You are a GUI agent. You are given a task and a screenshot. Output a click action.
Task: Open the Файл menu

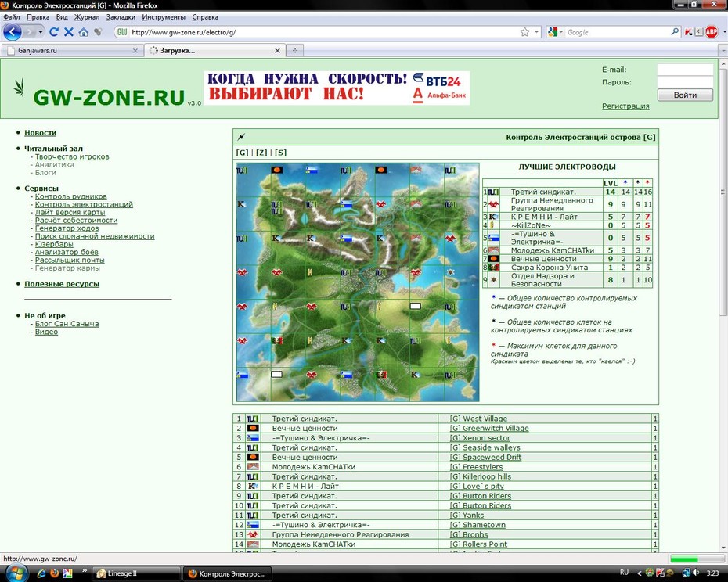tap(12, 17)
